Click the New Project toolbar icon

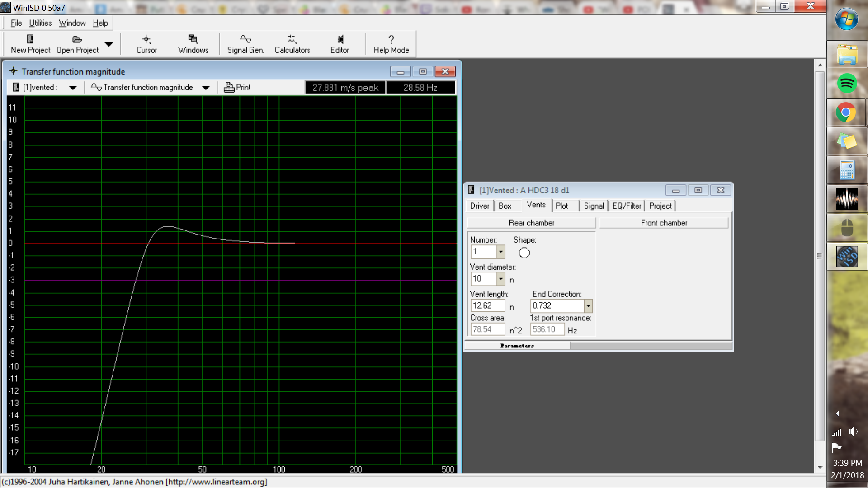[x=30, y=44]
